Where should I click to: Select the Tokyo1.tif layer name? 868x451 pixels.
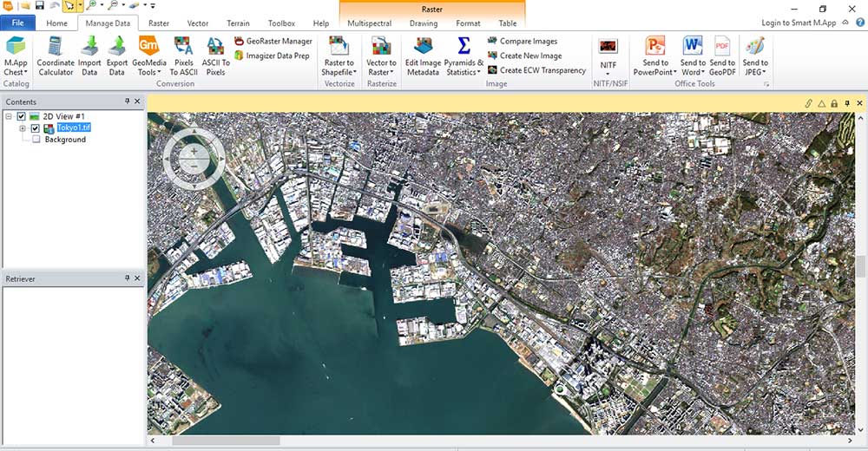[74, 127]
